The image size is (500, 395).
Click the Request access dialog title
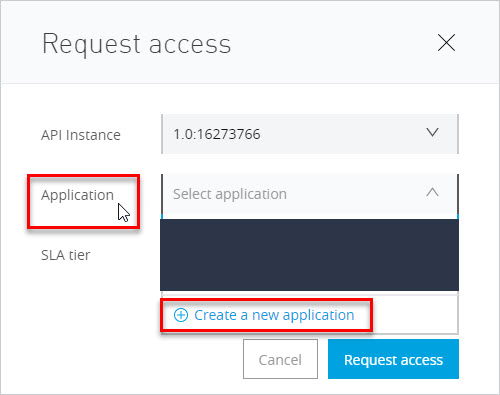137,44
